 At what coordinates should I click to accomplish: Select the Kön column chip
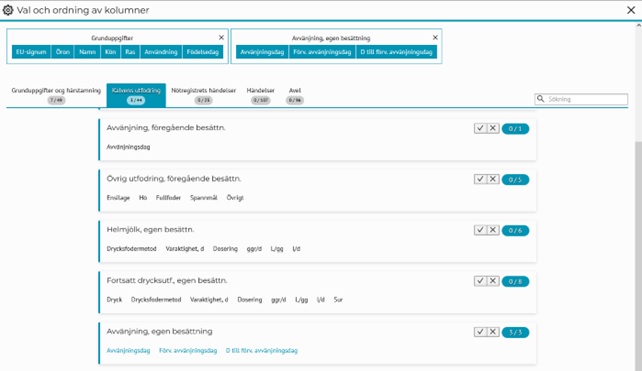111,52
